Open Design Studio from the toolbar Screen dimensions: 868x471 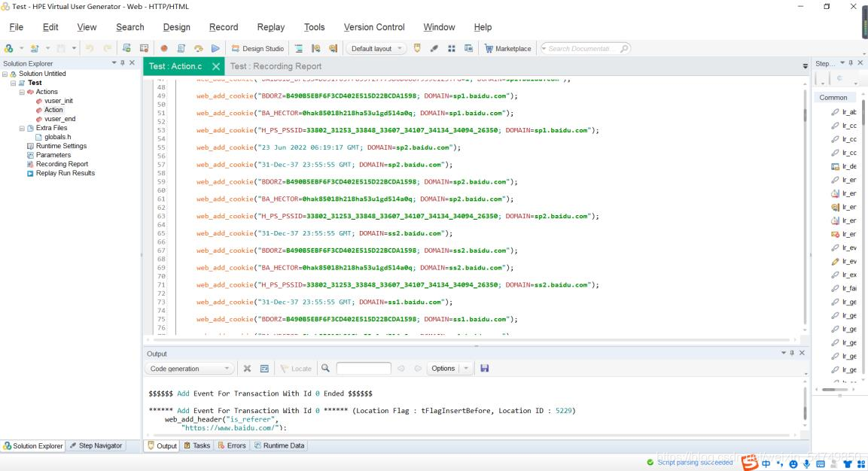(257, 48)
